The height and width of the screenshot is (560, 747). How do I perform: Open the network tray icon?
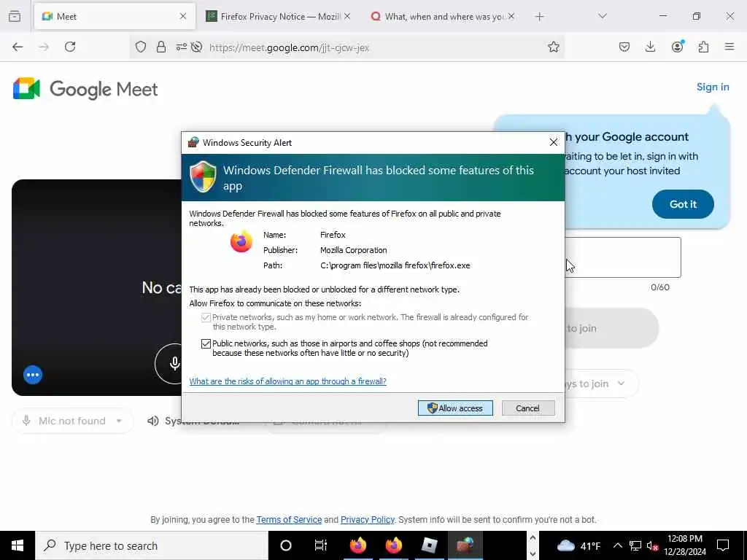tap(635, 545)
